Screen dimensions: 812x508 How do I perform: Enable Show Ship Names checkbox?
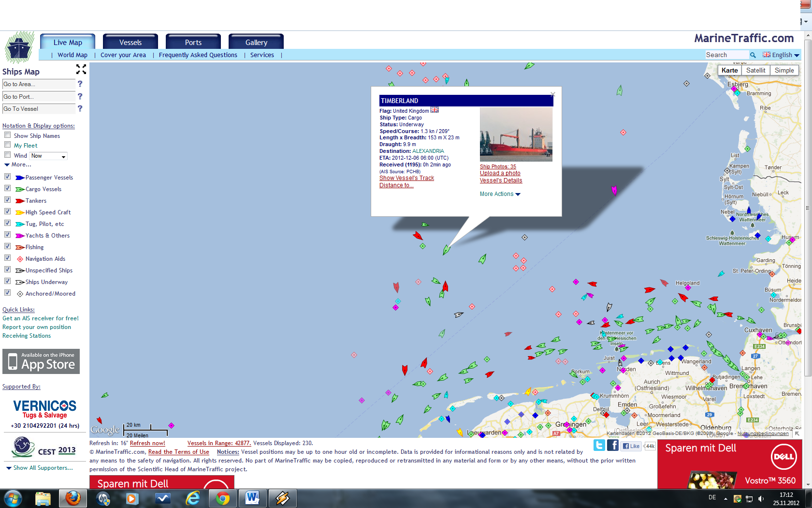(x=7, y=135)
